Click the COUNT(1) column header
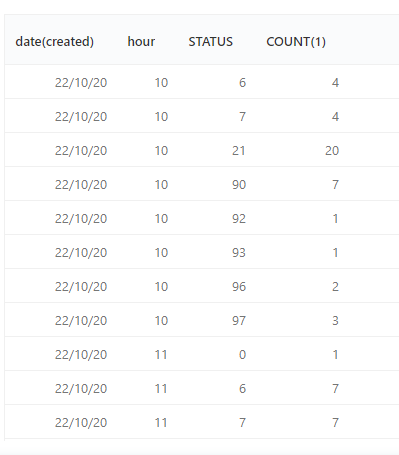 coord(296,42)
